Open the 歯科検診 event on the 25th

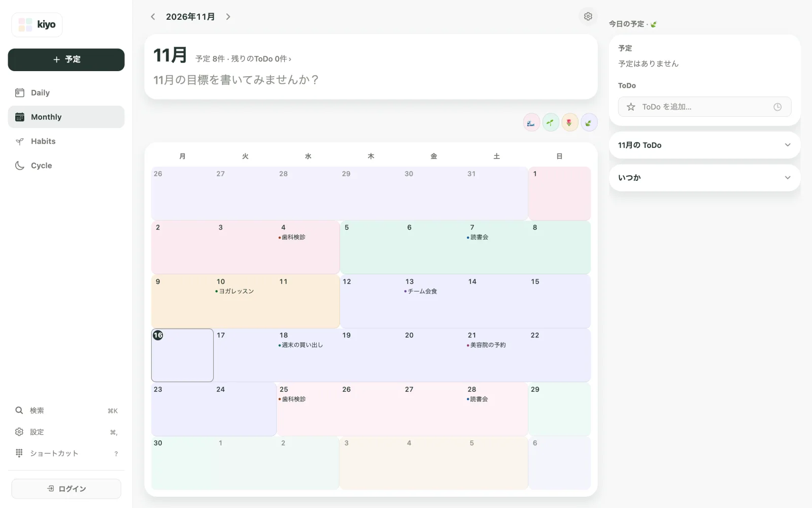pyautogui.click(x=292, y=399)
